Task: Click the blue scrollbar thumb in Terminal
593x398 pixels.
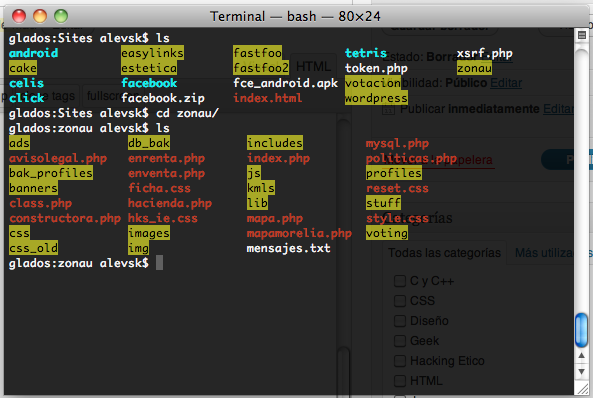Action: pos(582,330)
